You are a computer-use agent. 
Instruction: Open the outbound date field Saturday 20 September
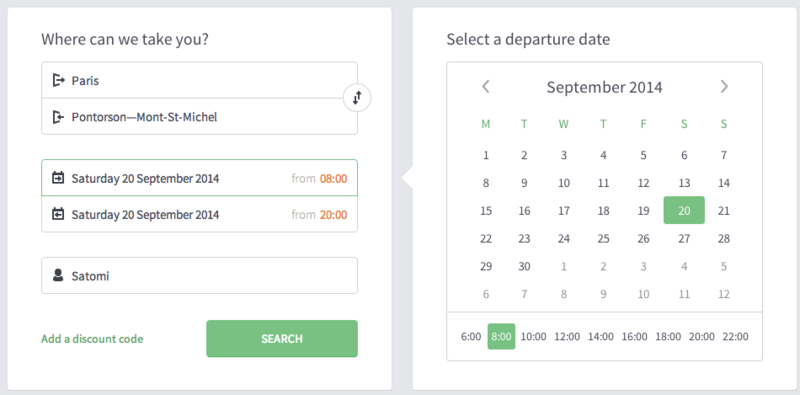pos(199,178)
